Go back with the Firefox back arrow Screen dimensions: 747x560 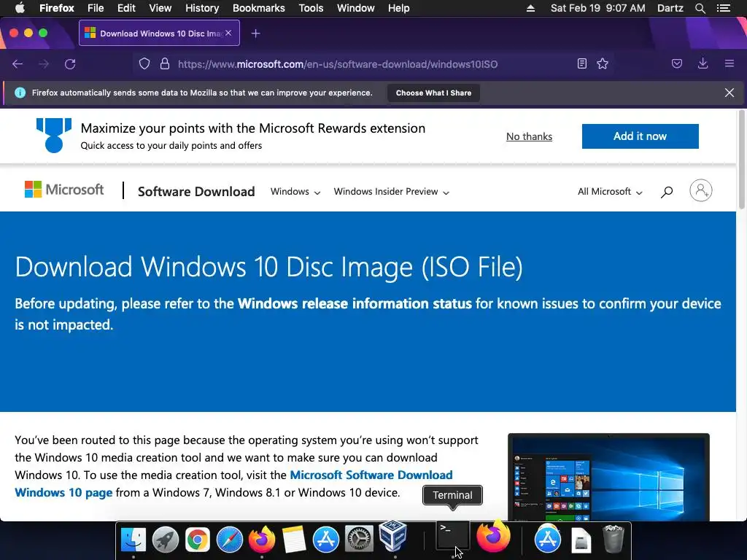(18, 64)
